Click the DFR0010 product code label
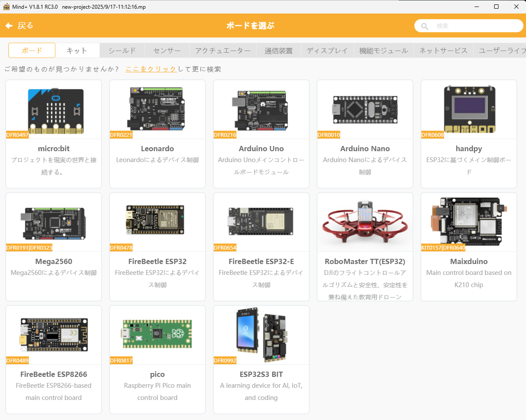526x420 pixels. tap(329, 135)
